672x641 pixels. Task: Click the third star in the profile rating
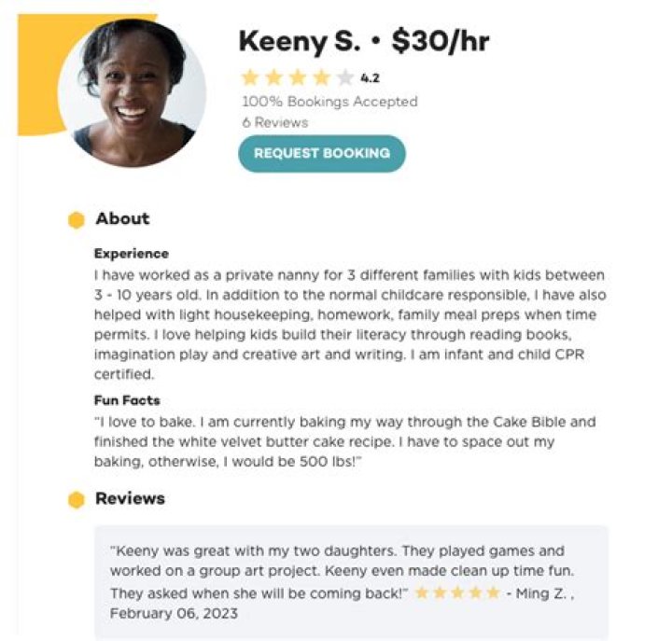tap(298, 78)
